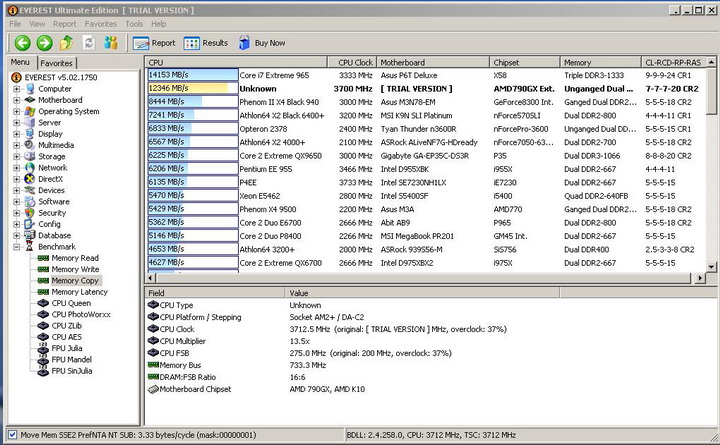Select the Motherboard tree node
The width and height of the screenshot is (720, 445).
pos(60,100)
